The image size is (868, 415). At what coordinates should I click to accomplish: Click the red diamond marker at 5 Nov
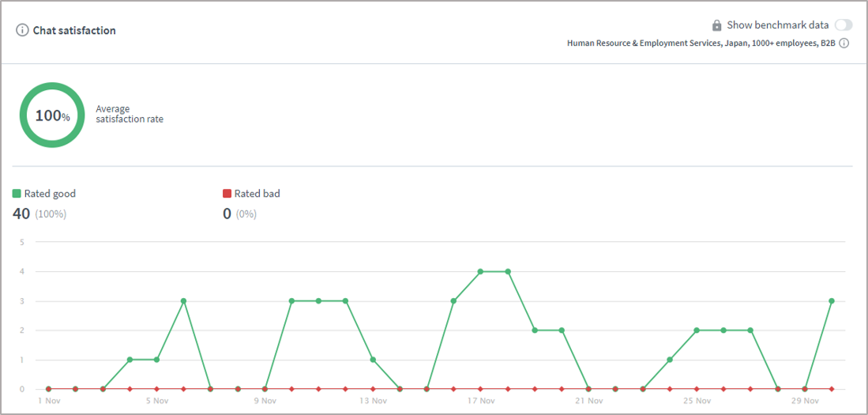(x=156, y=389)
